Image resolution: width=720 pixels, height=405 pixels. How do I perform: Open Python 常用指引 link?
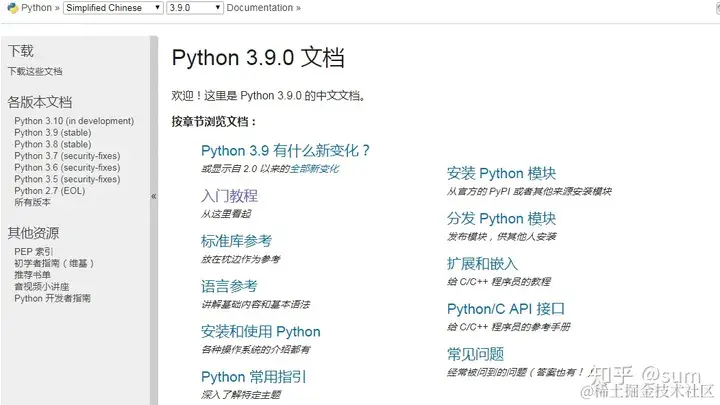[253, 377]
